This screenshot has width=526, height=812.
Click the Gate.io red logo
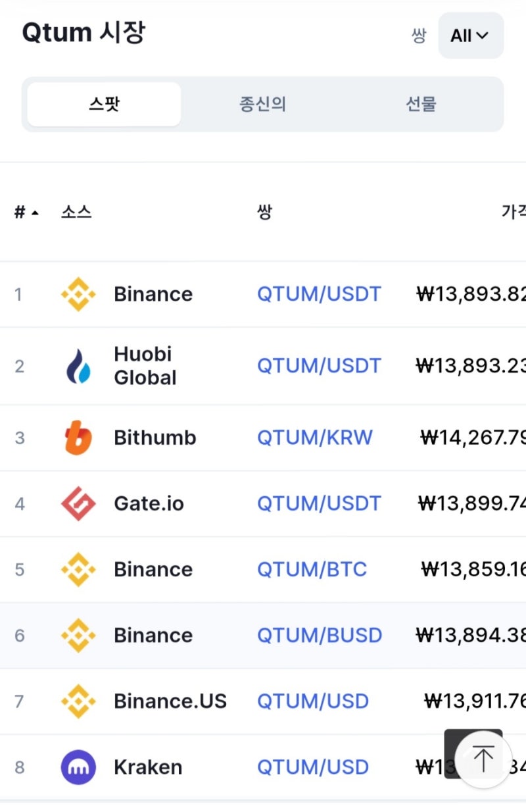coord(78,503)
